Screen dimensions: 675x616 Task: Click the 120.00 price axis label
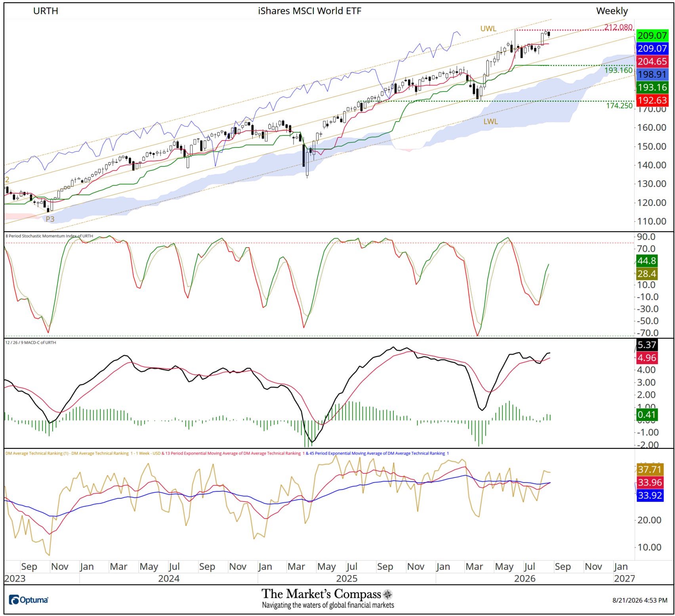point(652,202)
